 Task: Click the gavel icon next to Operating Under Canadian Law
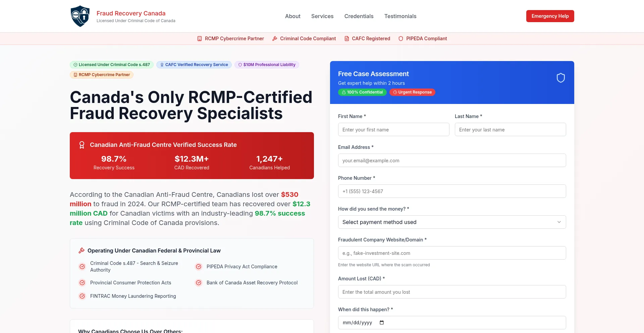coord(82,251)
